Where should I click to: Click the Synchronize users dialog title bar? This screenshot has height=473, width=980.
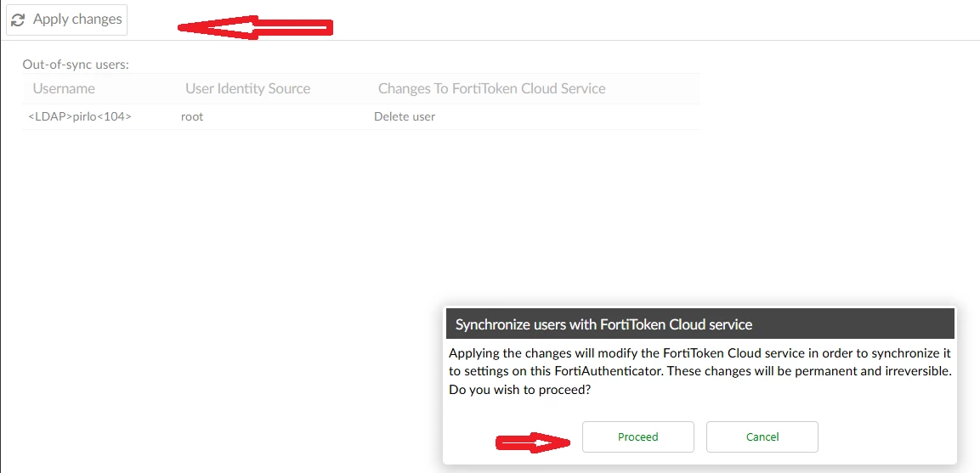tap(700, 325)
